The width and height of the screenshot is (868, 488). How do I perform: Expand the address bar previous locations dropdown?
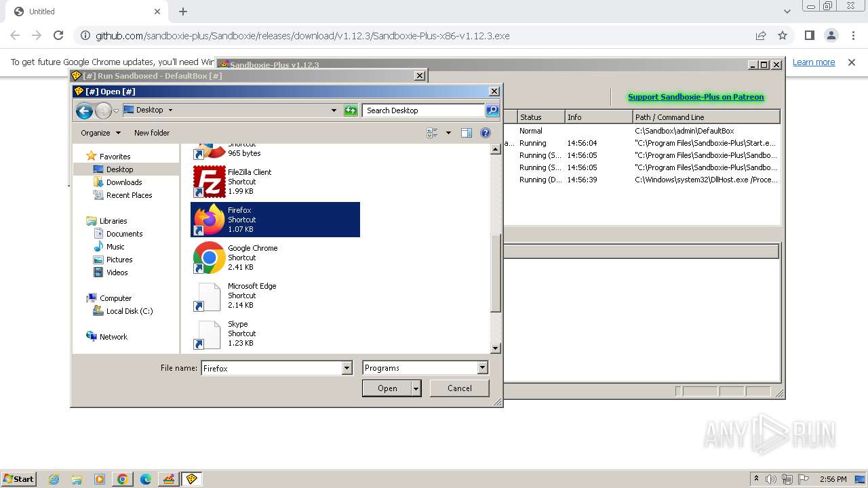tap(334, 110)
